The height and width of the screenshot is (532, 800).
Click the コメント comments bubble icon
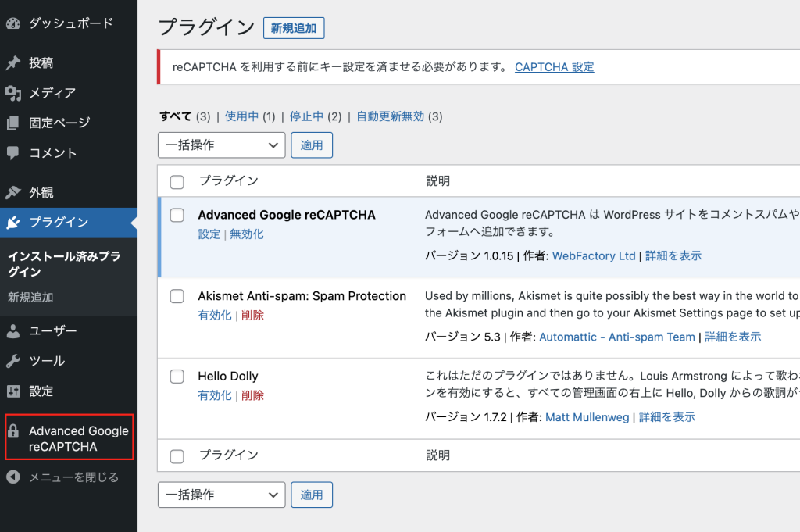coord(13,153)
